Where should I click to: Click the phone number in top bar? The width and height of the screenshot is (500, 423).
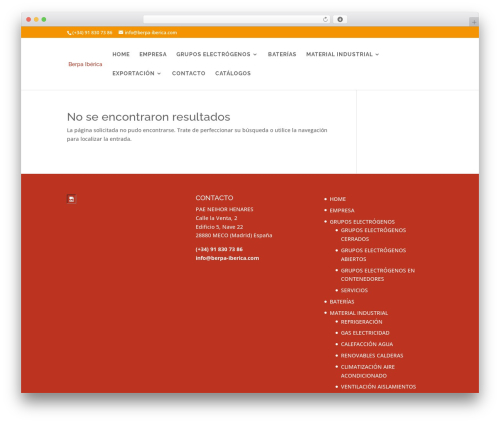pos(92,33)
